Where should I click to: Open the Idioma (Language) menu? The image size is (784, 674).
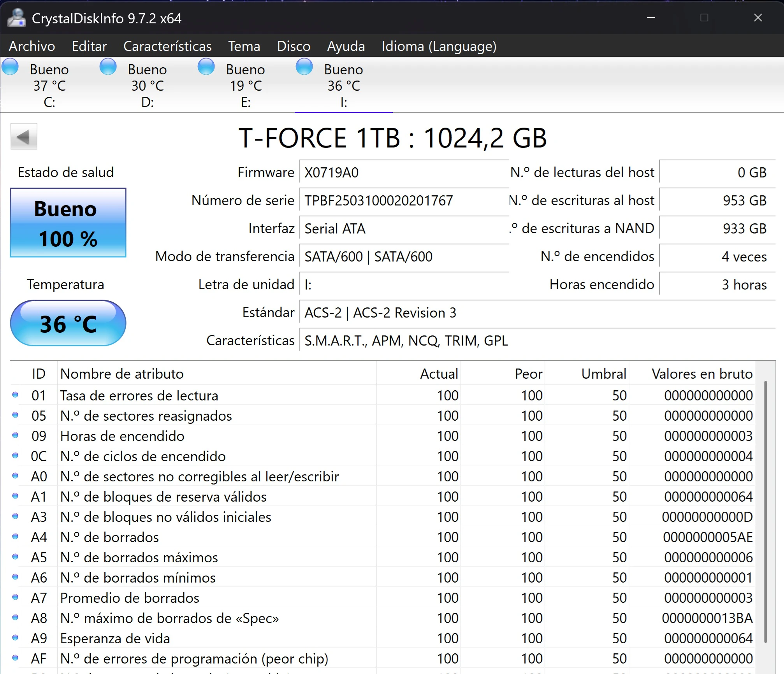[439, 46]
